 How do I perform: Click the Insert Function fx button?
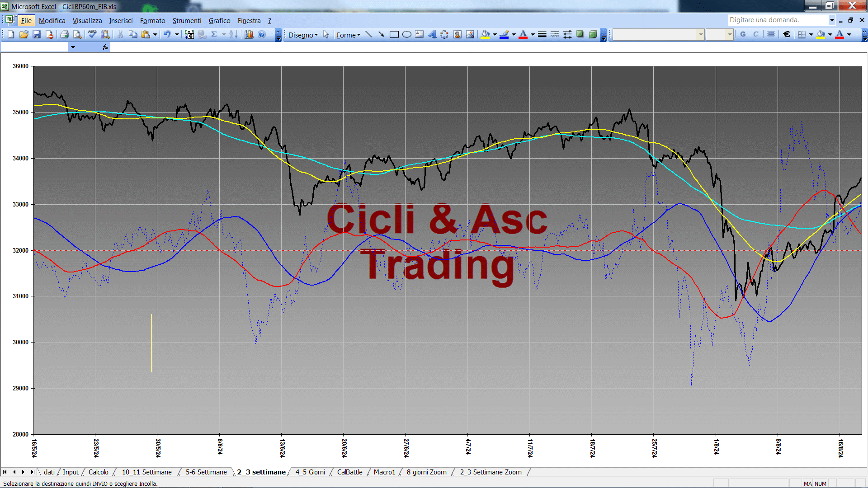pyautogui.click(x=105, y=47)
